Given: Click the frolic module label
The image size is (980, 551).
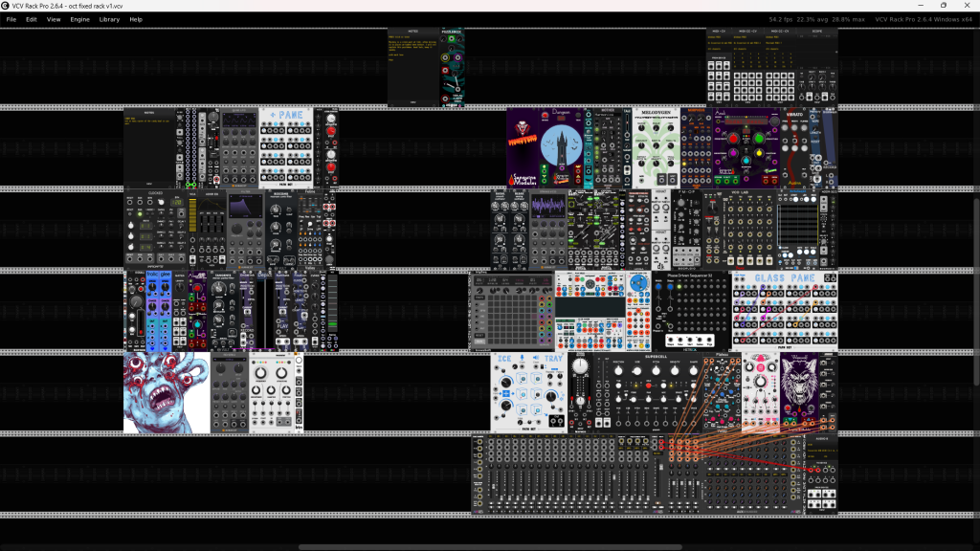Looking at the screenshot, I should (152, 275).
